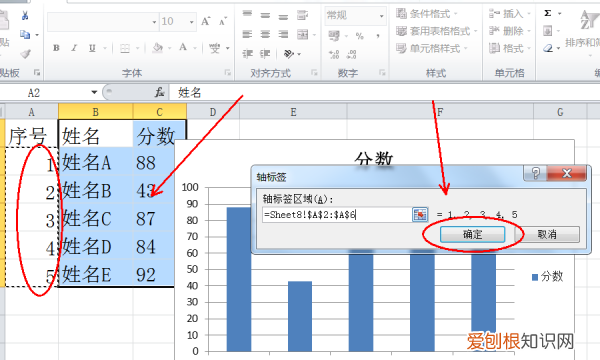Click the 分数 chart legend entry

(547, 276)
